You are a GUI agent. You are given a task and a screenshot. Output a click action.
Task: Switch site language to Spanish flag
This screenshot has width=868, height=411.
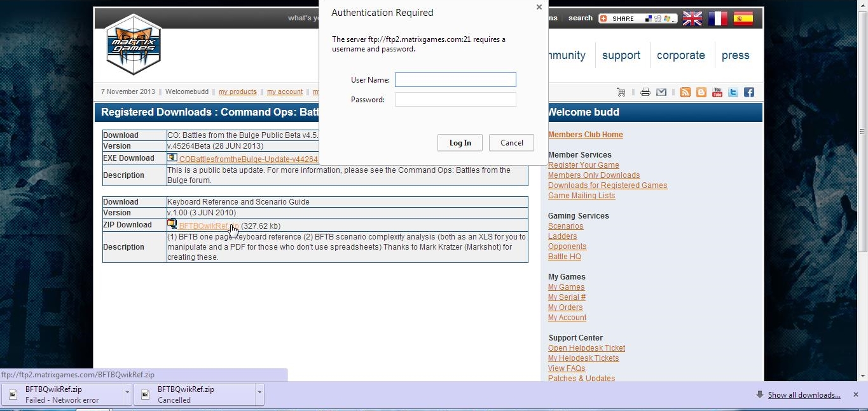pyautogui.click(x=743, y=18)
